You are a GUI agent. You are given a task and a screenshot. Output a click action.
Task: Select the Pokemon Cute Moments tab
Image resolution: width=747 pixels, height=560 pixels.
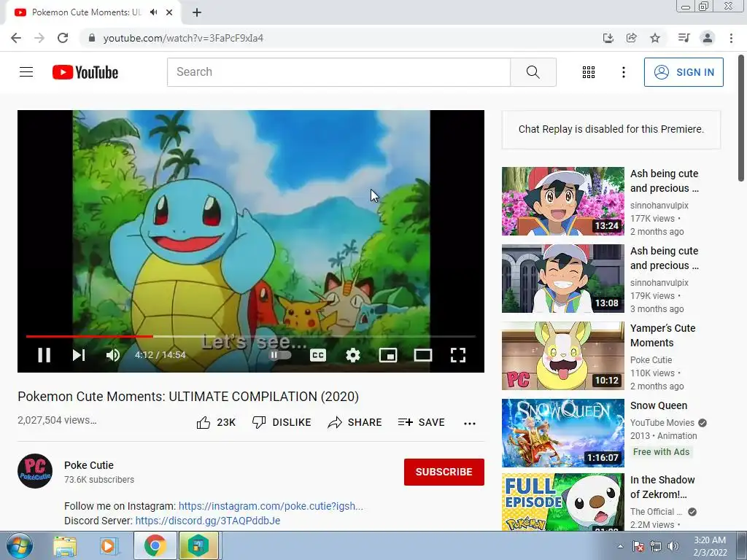click(86, 12)
